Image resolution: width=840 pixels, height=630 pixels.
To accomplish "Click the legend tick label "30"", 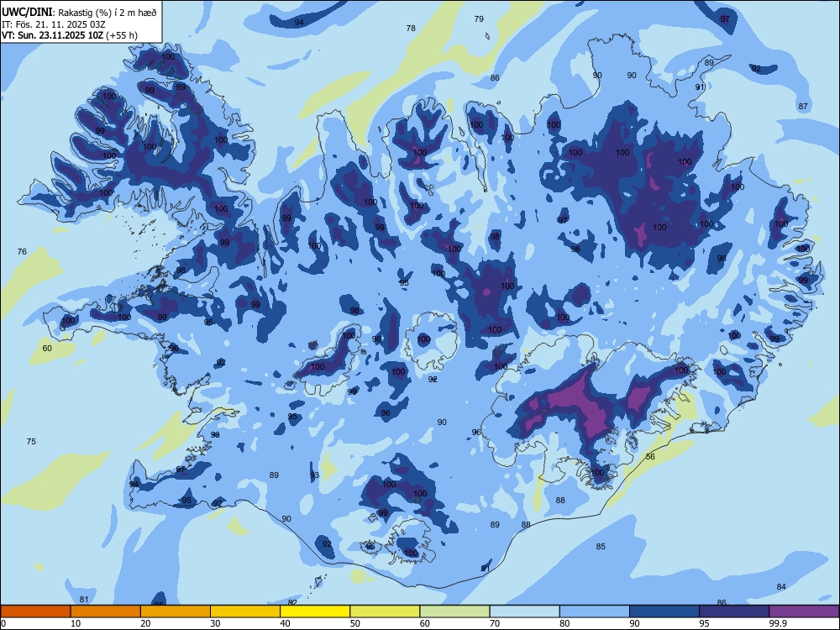I will click(215, 623).
